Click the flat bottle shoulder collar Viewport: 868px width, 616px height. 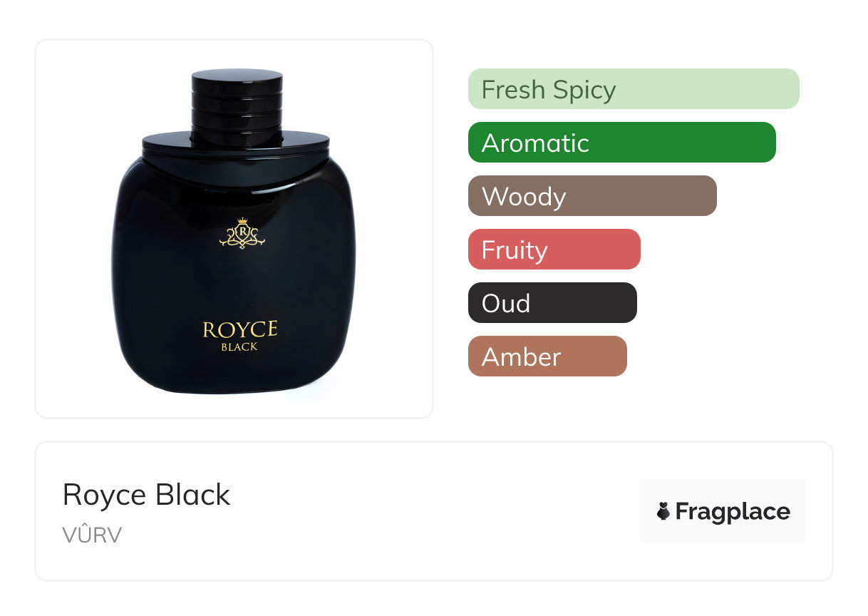tap(237, 145)
